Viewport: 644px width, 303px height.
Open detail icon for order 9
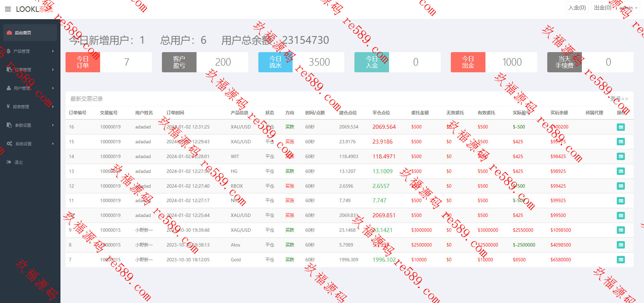click(621, 230)
